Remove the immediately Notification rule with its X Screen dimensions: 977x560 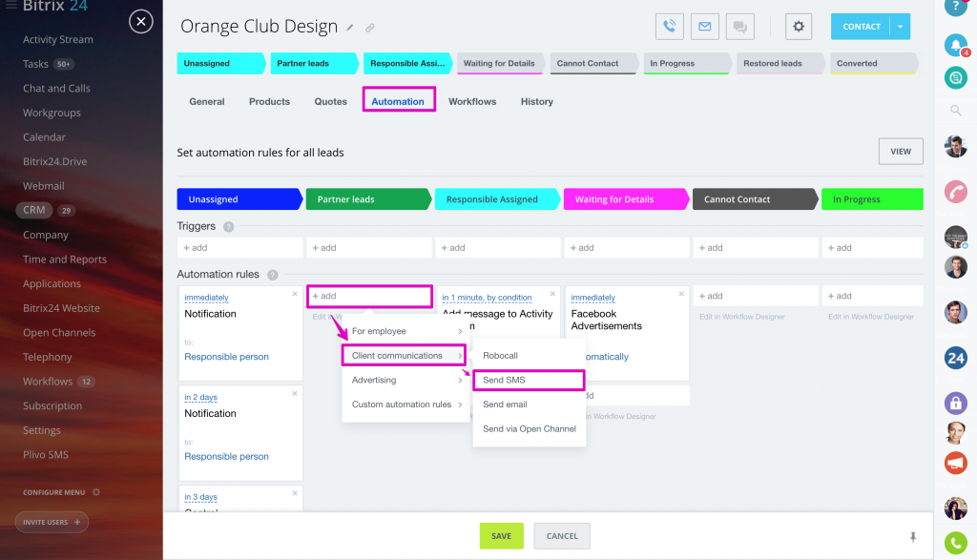tap(295, 294)
